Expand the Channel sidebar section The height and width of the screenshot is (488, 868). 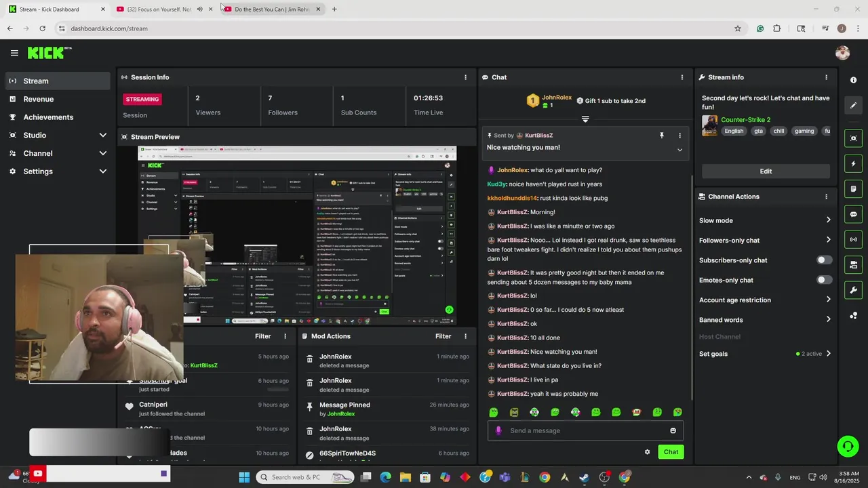pyautogui.click(x=103, y=153)
